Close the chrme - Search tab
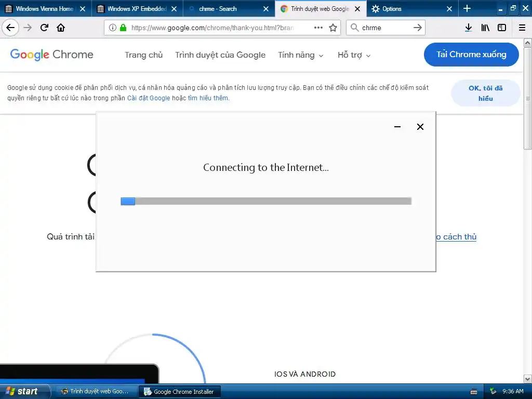The height and width of the screenshot is (399, 532). 266,9
